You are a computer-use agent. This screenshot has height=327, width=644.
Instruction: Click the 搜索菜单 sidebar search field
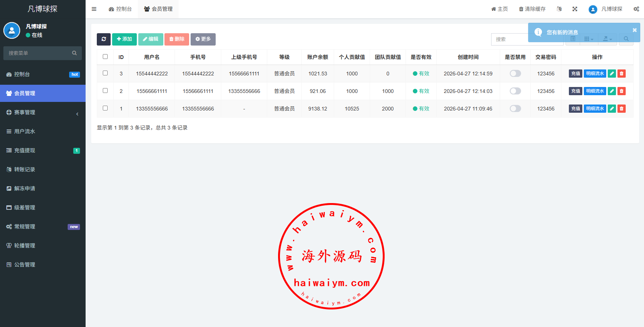pos(37,53)
